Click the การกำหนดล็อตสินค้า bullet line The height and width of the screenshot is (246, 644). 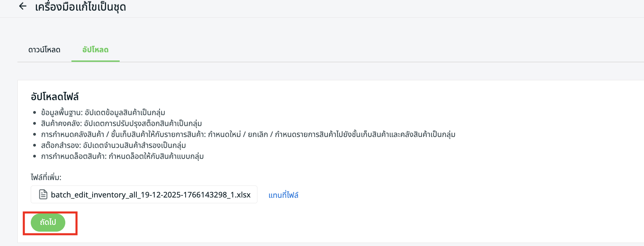[122, 156]
